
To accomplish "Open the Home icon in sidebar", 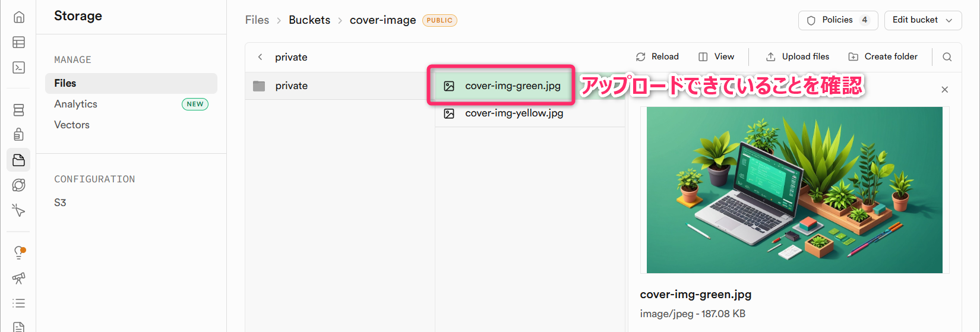I will coord(18,17).
